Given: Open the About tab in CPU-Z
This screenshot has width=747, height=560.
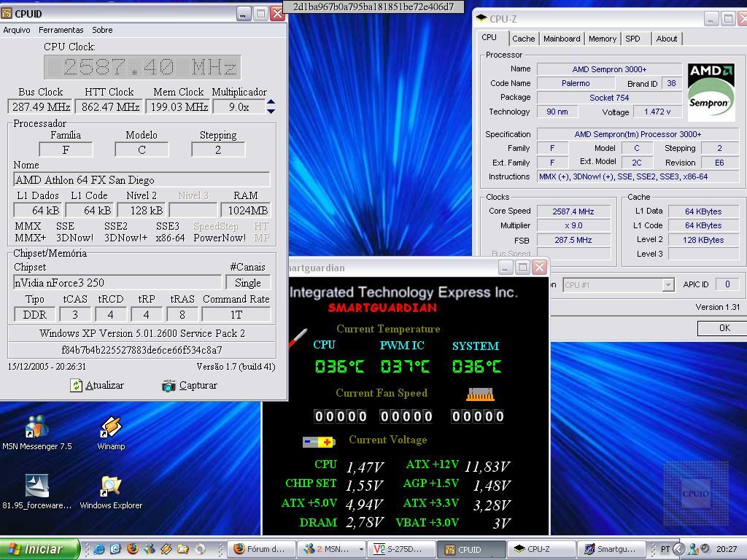Looking at the screenshot, I should coord(667,39).
